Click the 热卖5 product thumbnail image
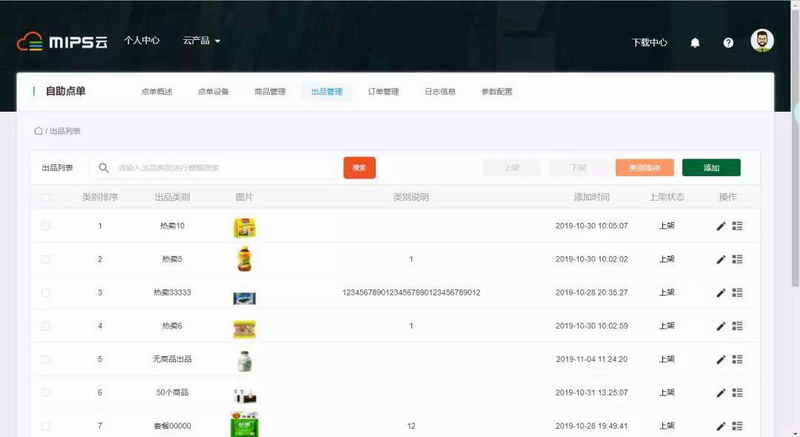This screenshot has height=437, width=800. [245, 260]
